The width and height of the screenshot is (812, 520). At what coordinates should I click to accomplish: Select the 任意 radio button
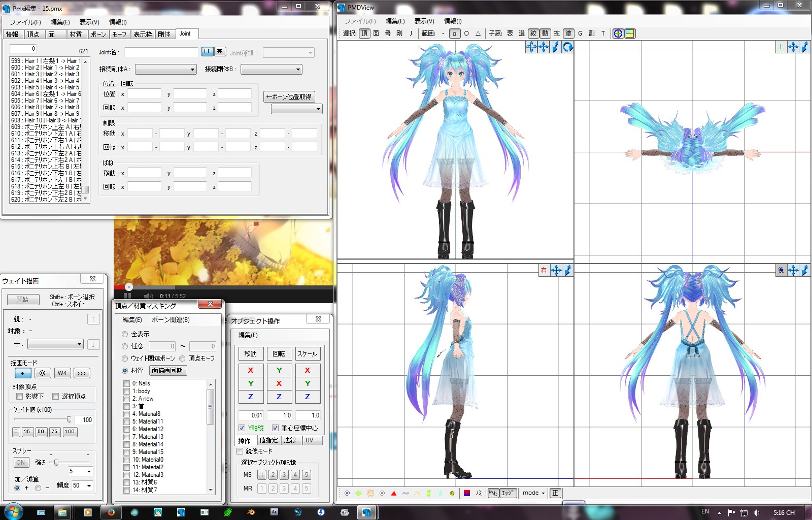[125, 346]
